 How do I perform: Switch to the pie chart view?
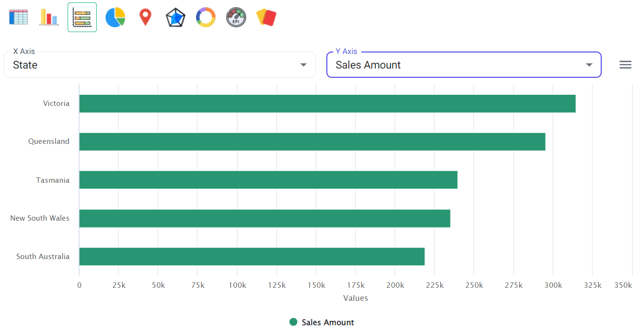[x=115, y=16]
